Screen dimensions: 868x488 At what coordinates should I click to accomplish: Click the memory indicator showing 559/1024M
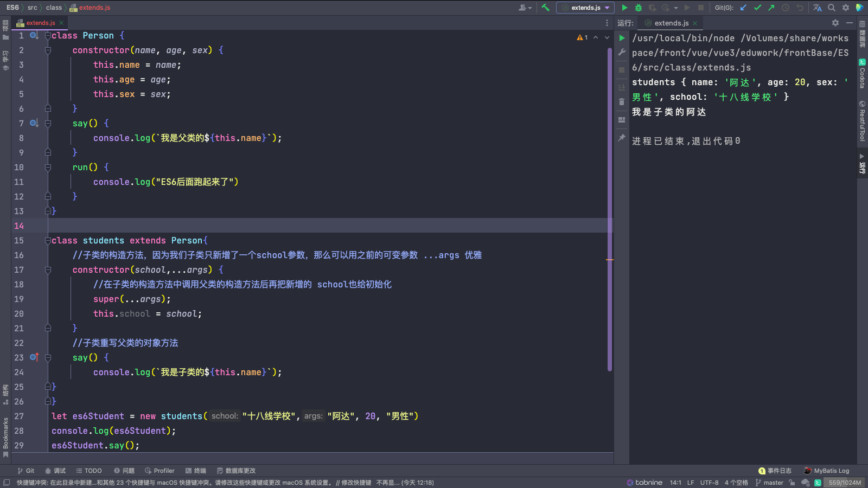coord(844,483)
